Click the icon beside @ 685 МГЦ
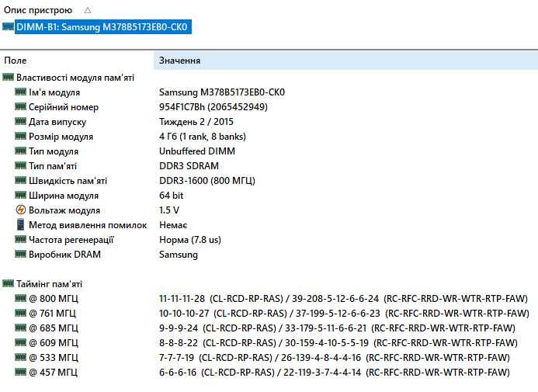This screenshot has width=538, height=392. 21,328
